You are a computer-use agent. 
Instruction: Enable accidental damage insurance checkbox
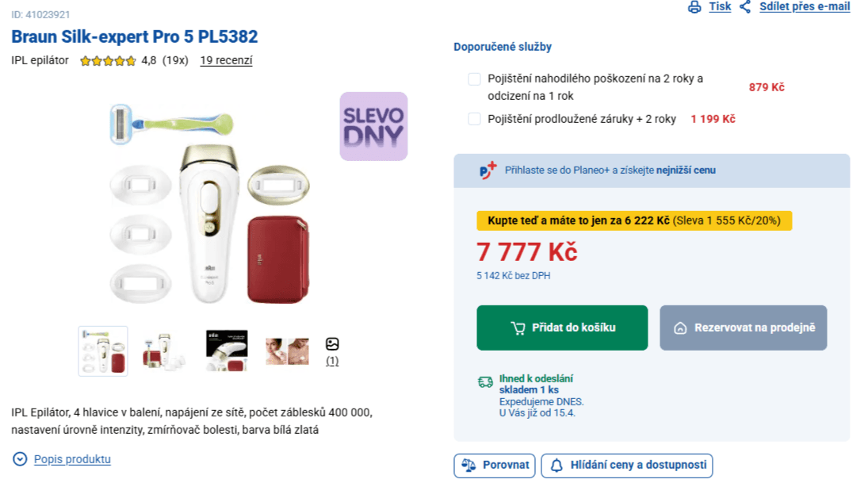point(475,79)
